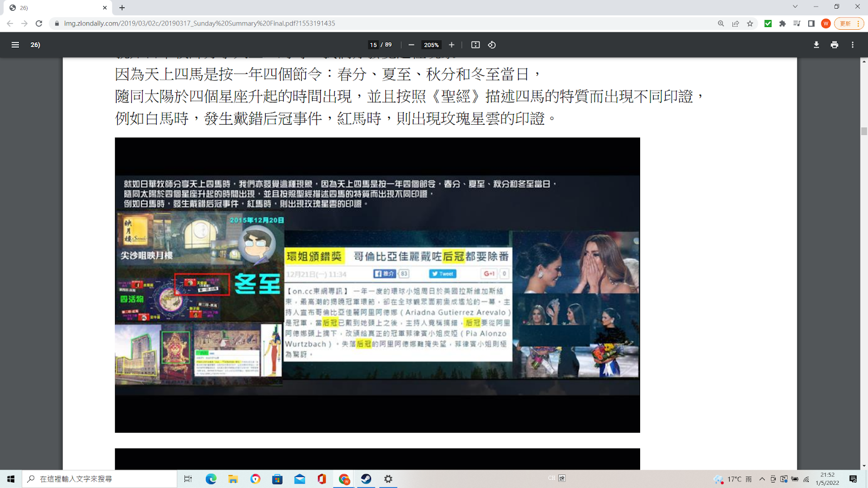
Task: Click the 更新 update button
Action: (848, 23)
